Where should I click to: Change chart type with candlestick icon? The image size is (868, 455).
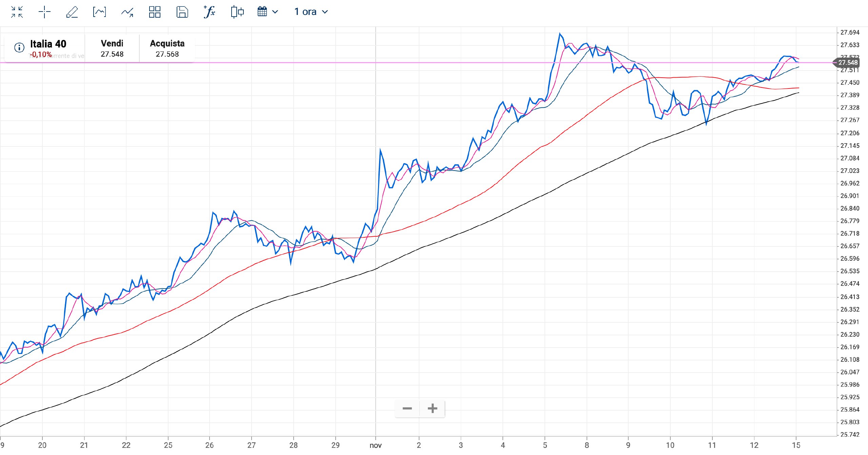pyautogui.click(x=237, y=12)
